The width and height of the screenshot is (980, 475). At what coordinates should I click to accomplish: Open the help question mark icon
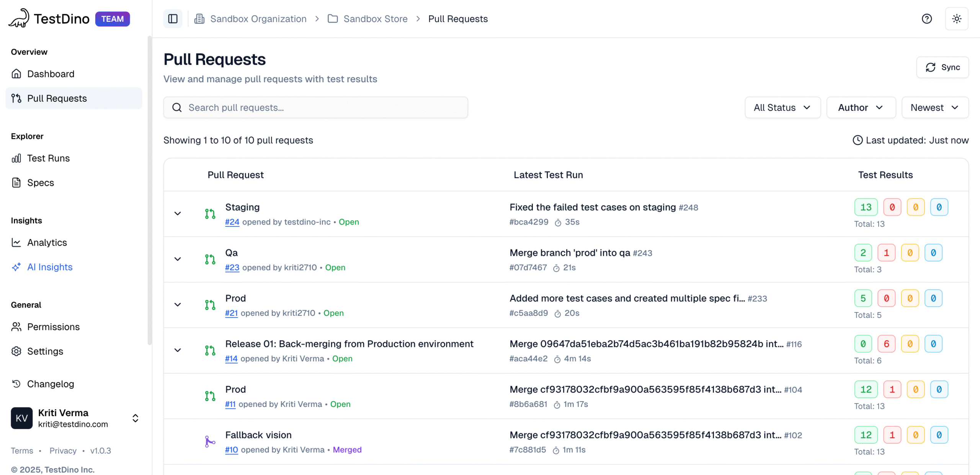pos(926,18)
